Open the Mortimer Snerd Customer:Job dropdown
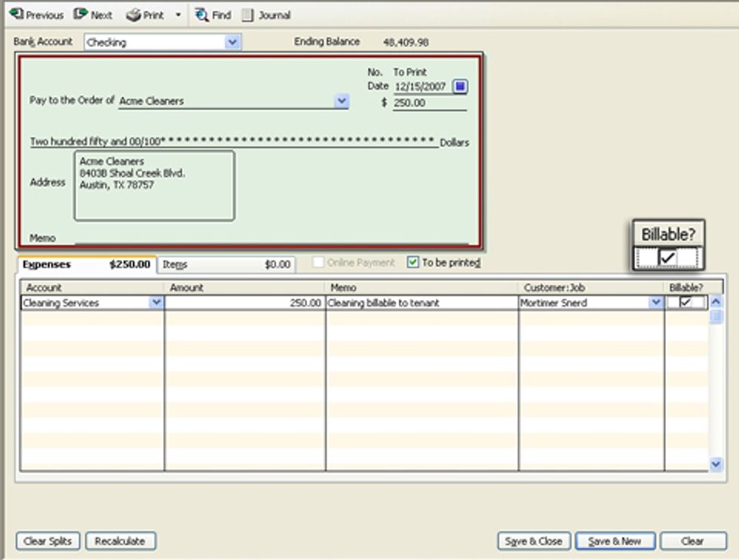Screen dimensions: 739x560 [x=655, y=302]
